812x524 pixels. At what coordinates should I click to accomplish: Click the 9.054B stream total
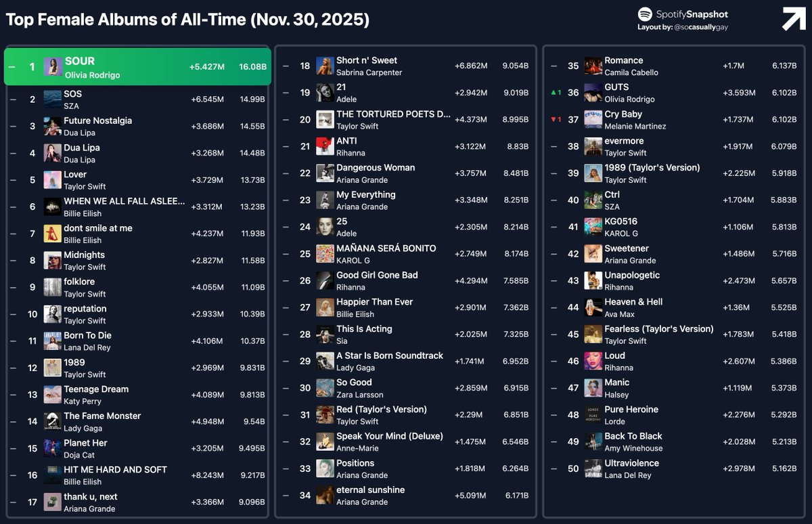click(x=515, y=66)
